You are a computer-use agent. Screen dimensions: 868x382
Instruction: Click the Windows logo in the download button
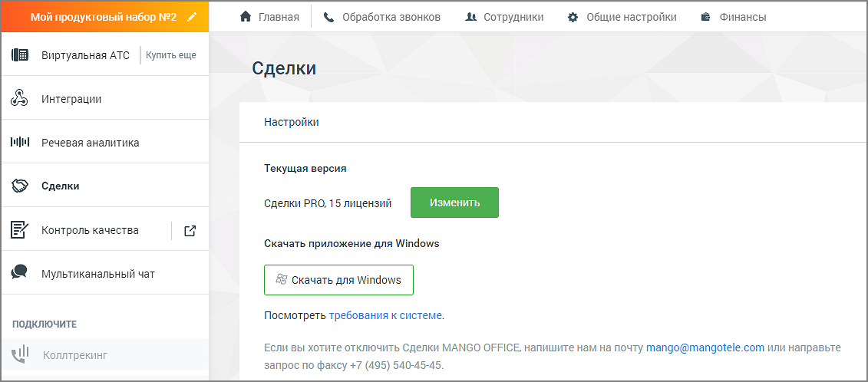(281, 279)
